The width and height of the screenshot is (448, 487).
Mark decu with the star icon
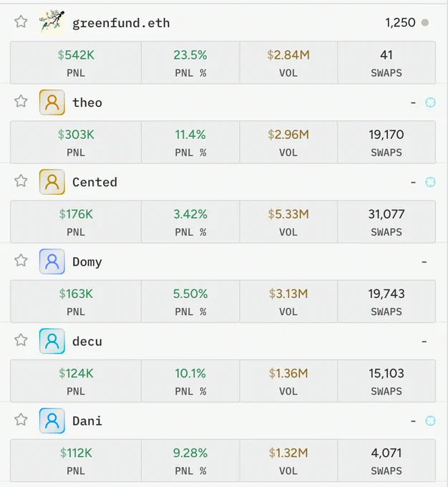click(21, 339)
